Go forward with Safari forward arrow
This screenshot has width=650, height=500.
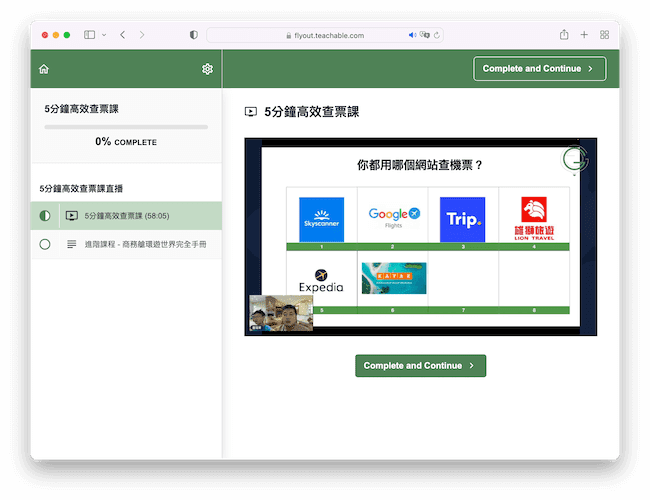tap(142, 35)
